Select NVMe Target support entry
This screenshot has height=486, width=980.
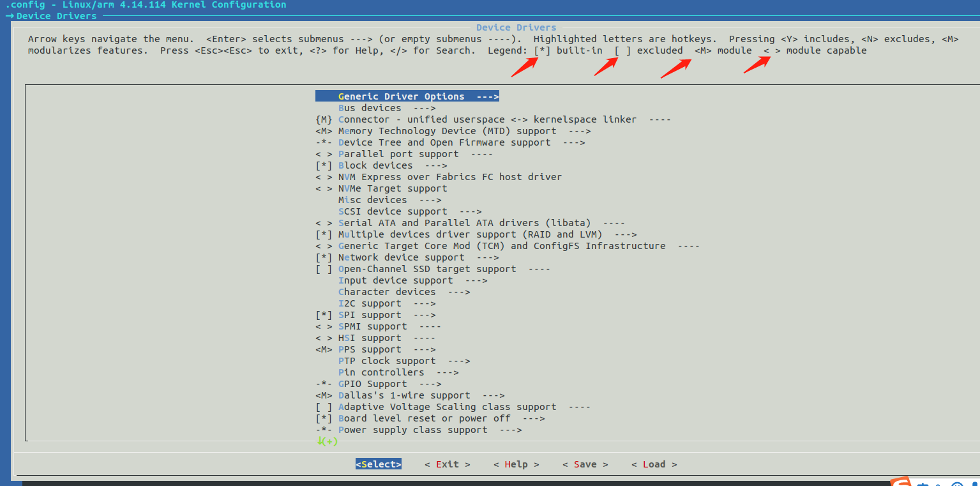381,188
